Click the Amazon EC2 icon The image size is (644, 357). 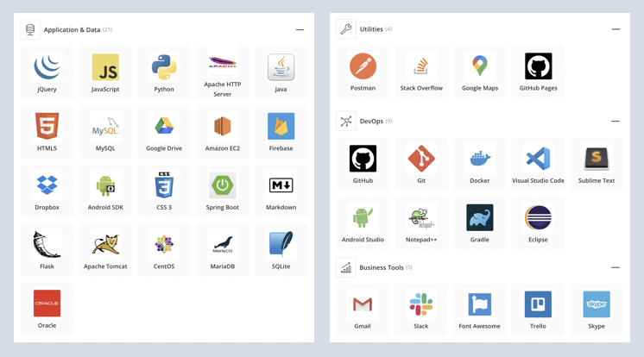[x=223, y=127]
